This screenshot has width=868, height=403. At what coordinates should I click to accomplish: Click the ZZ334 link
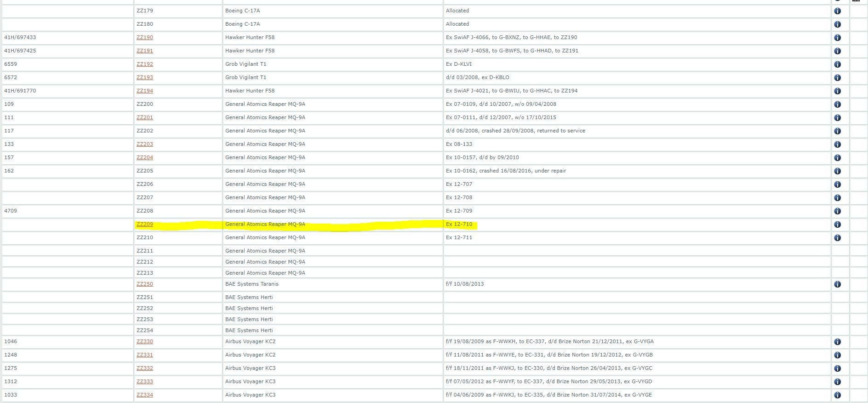click(145, 395)
